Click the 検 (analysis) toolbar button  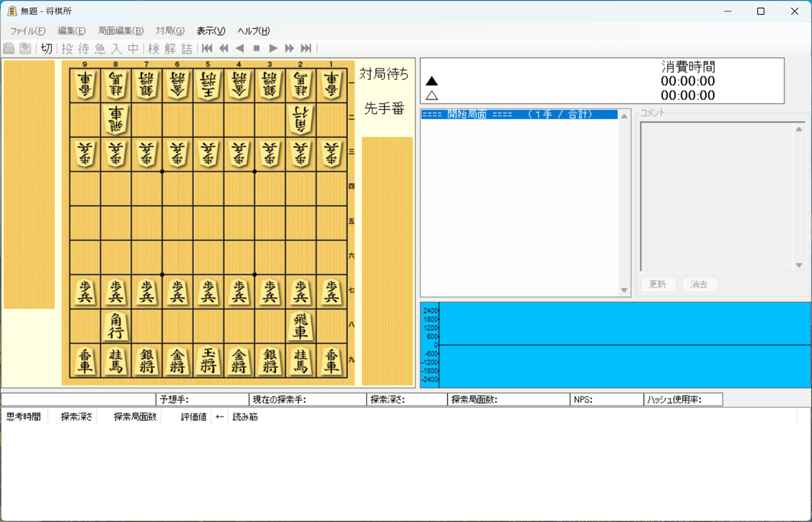tap(154, 48)
